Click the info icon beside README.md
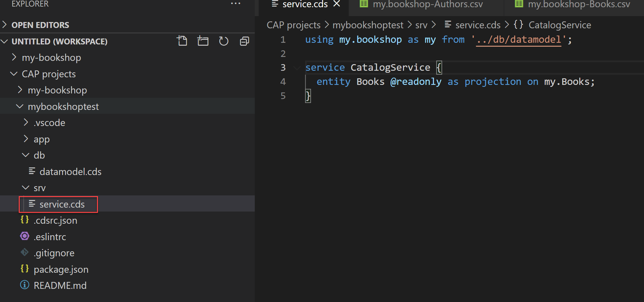 pos(24,285)
